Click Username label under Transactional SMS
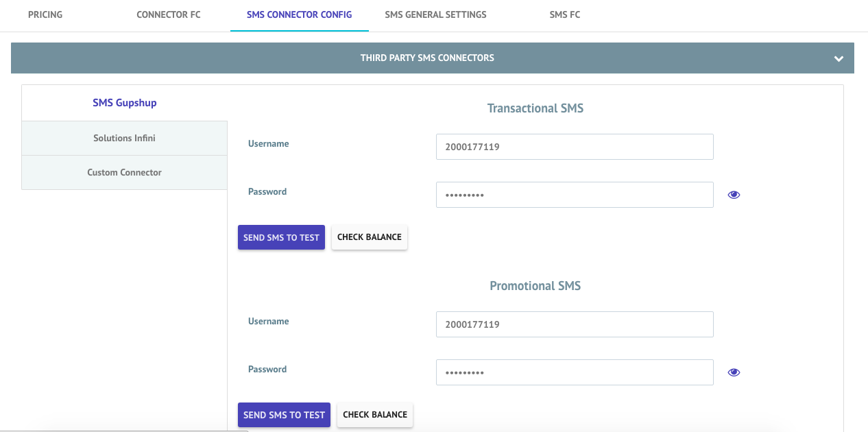 coord(268,144)
